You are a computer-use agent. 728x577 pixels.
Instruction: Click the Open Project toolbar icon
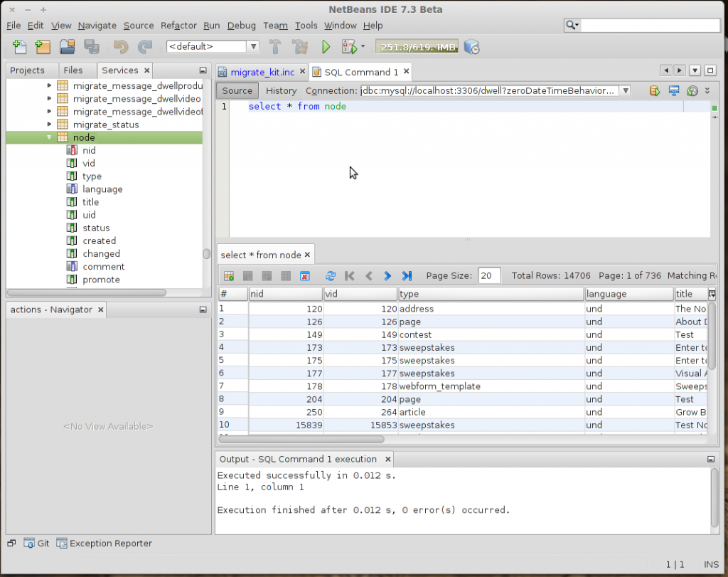68,47
